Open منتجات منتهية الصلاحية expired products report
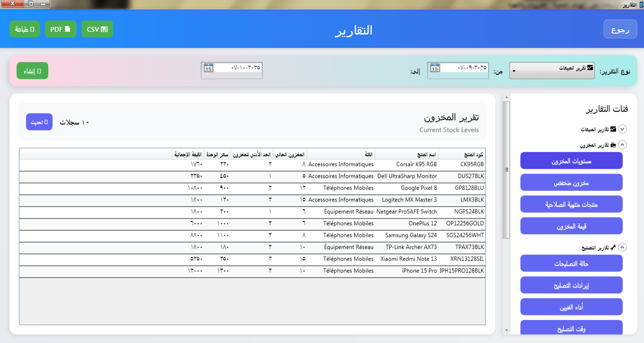The height and width of the screenshot is (343, 644). click(x=571, y=204)
